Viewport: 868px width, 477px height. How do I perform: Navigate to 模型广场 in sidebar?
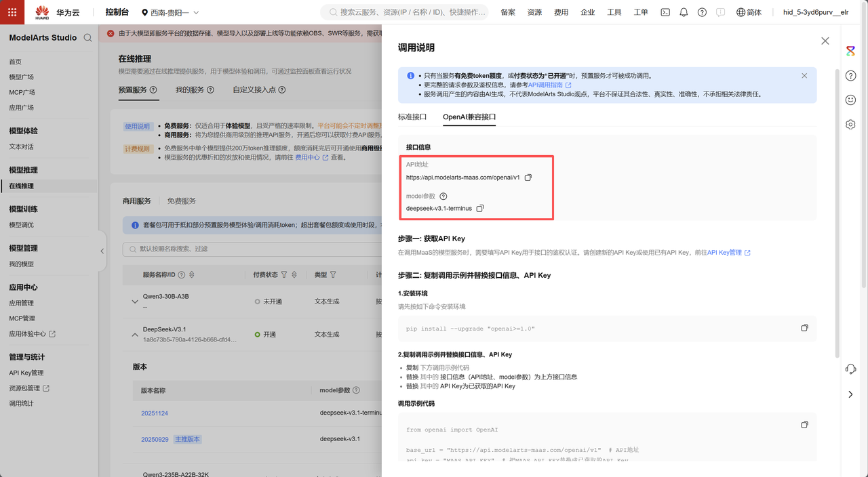click(22, 77)
